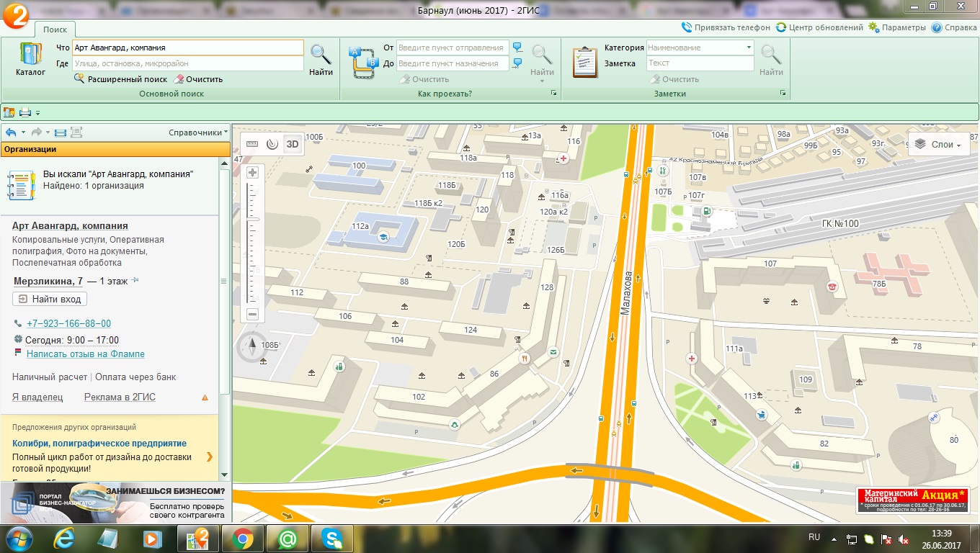980x553 pixels.
Task: Focus the Где location field
Action: [x=187, y=63]
